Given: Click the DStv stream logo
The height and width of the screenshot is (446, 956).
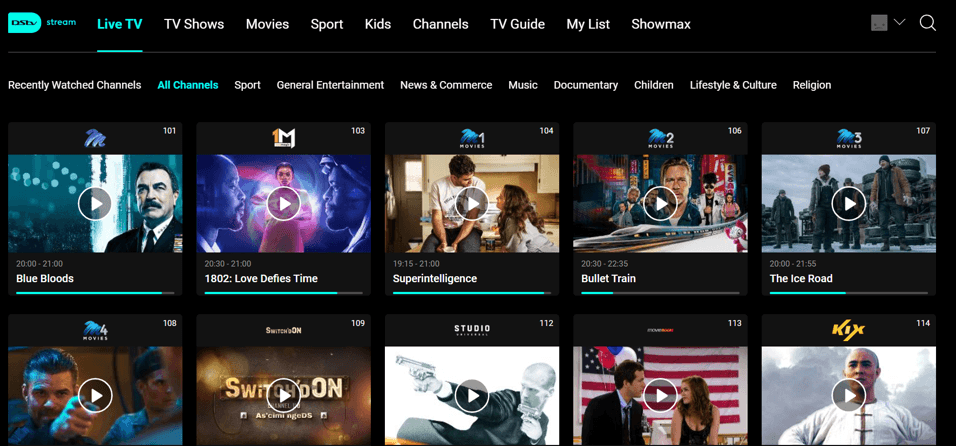Looking at the screenshot, I should point(42,23).
